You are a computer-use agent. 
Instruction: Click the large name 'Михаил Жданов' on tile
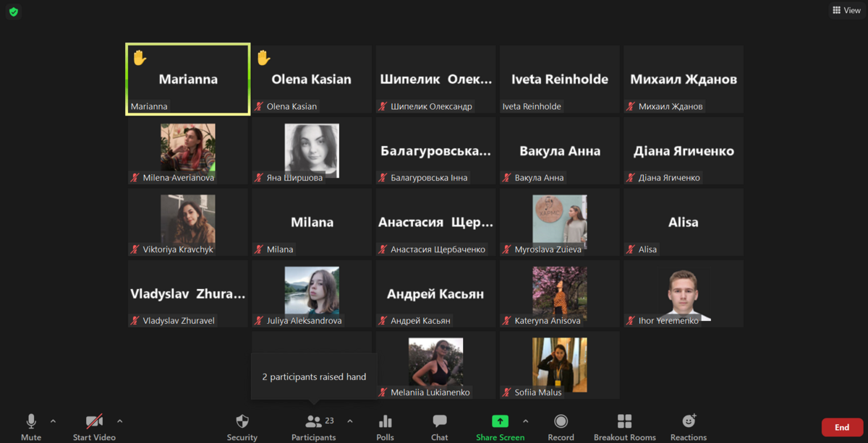[684, 79]
